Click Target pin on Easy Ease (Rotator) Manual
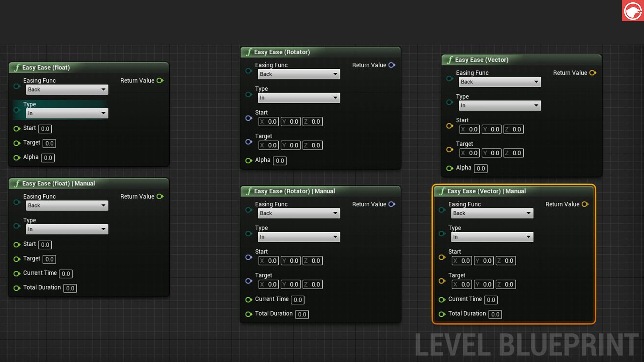644x362 pixels. 249,281
